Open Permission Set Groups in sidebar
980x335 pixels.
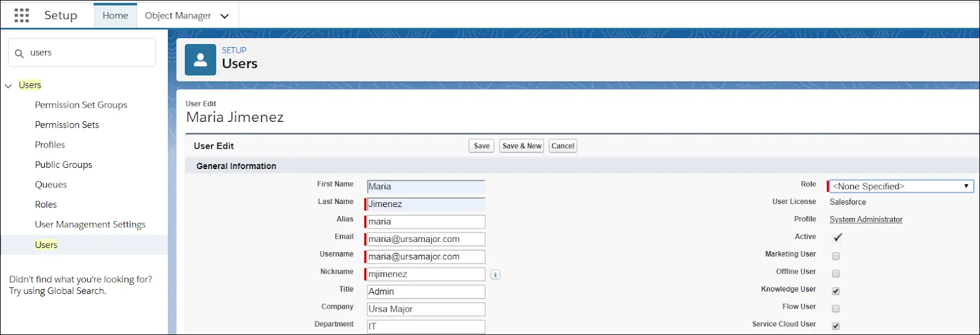[81, 105]
